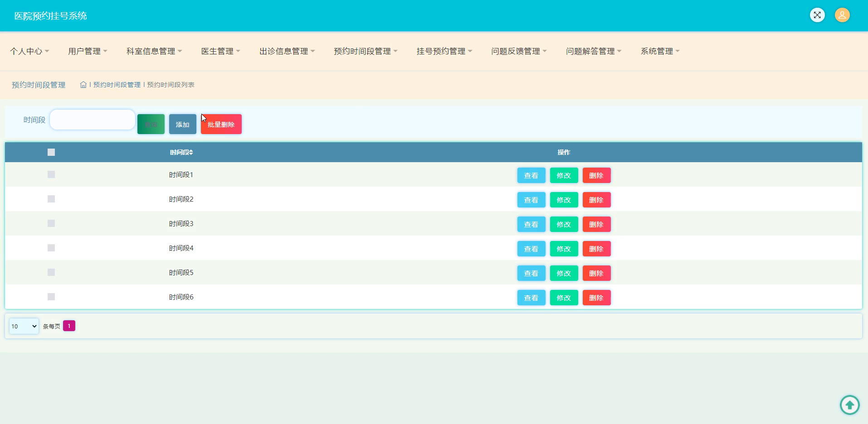Go to page 1 in pagination
Viewport: 868px width, 424px height.
[x=69, y=326]
